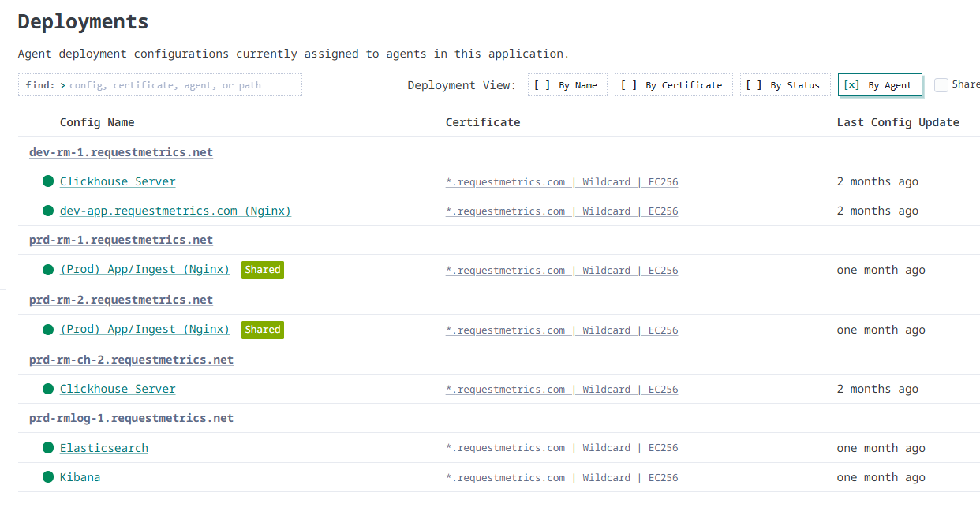Click status dot next to dev-app.requestmetrics.com (Nginx)

point(48,211)
